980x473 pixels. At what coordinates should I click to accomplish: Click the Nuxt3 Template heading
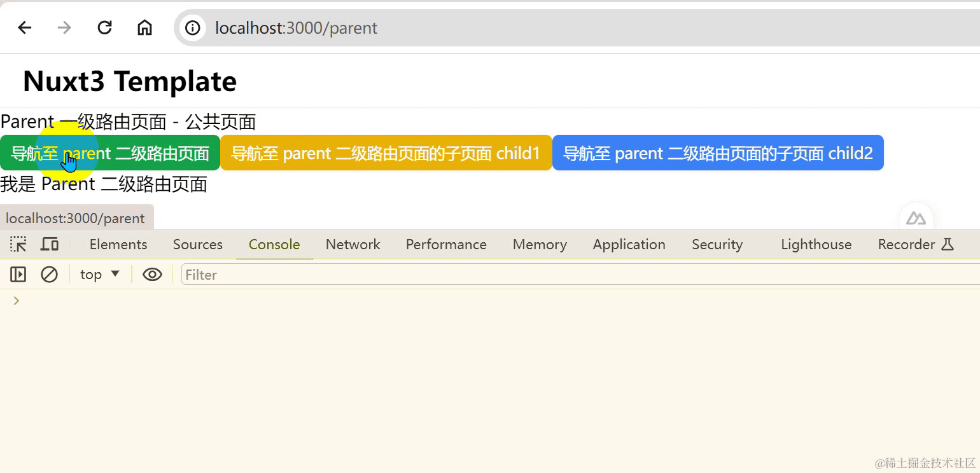(130, 81)
